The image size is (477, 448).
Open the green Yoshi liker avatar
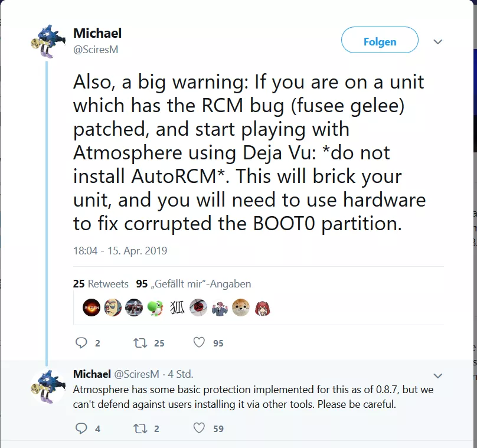(155, 308)
